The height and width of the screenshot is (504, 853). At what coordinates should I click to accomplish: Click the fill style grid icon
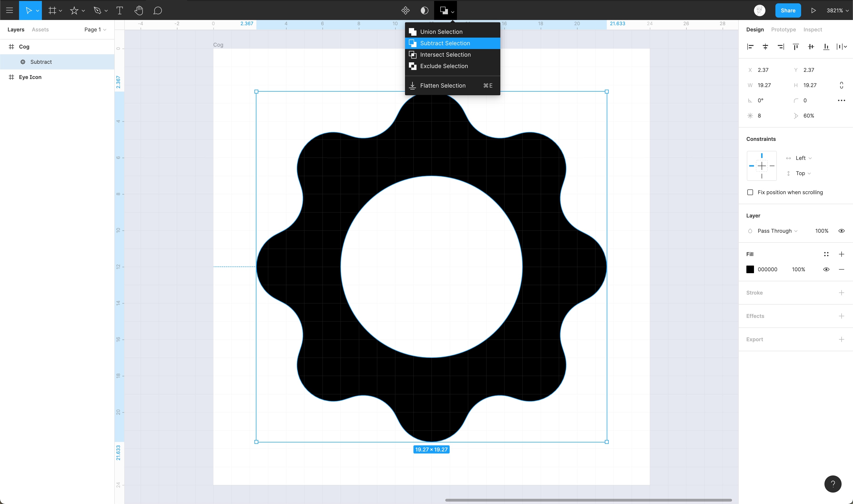pos(826,254)
